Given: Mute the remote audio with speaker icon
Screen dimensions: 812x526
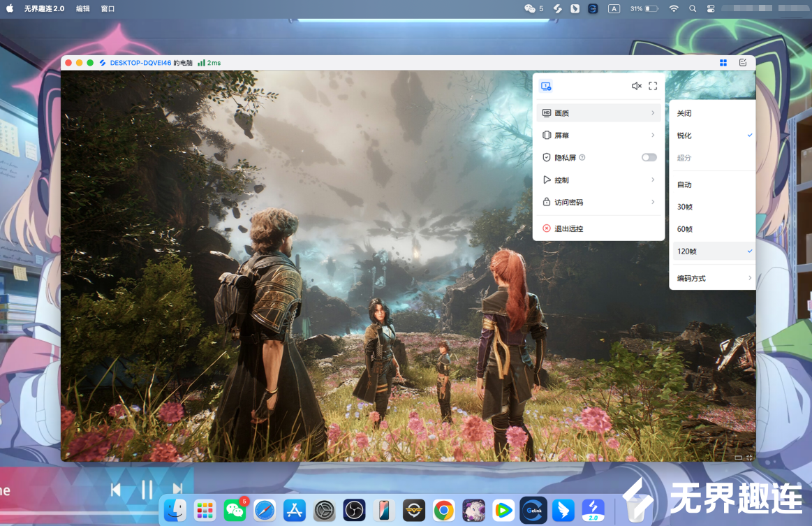Looking at the screenshot, I should tap(637, 86).
